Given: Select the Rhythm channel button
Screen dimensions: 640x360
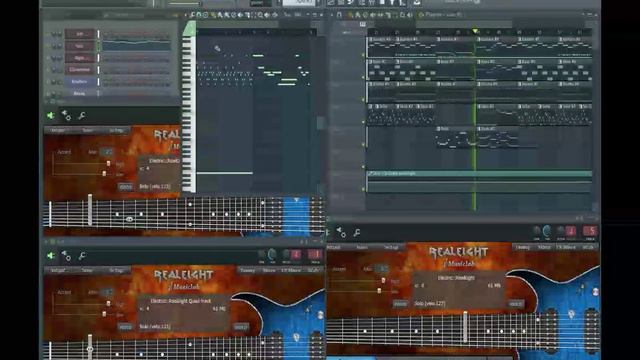Looking at the screenshot, I should click(x=80, y=82).
